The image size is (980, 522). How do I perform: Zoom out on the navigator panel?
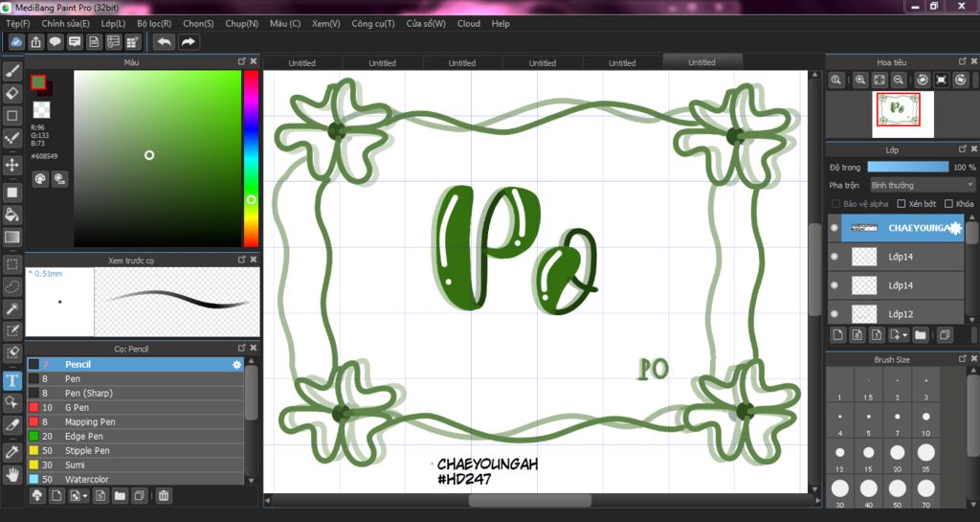[x=898, y=79]
